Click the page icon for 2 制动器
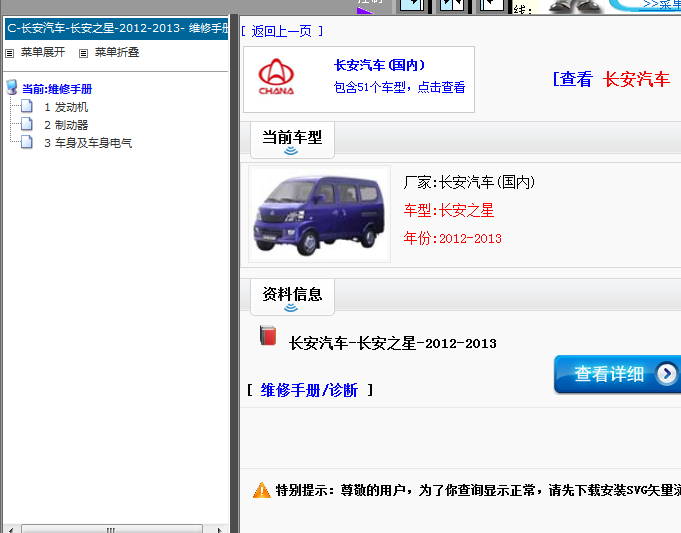The image size is (681, 533). pos(26,124)
